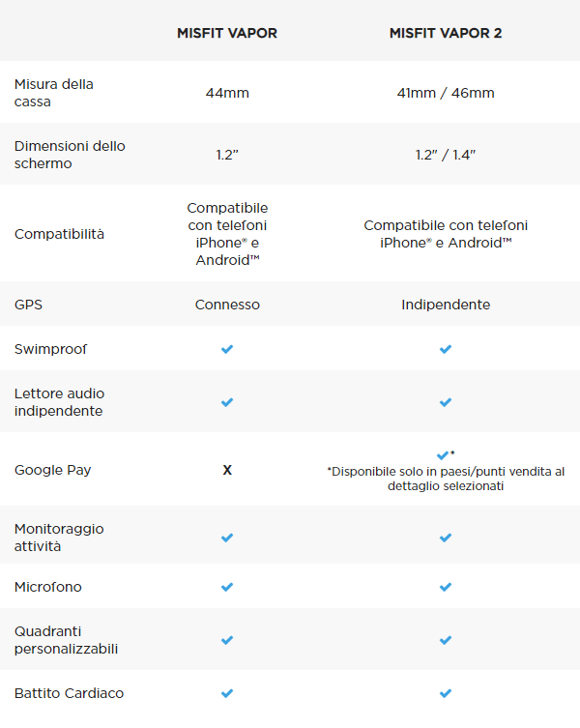Click the GPS row label

tap(29, 305)
